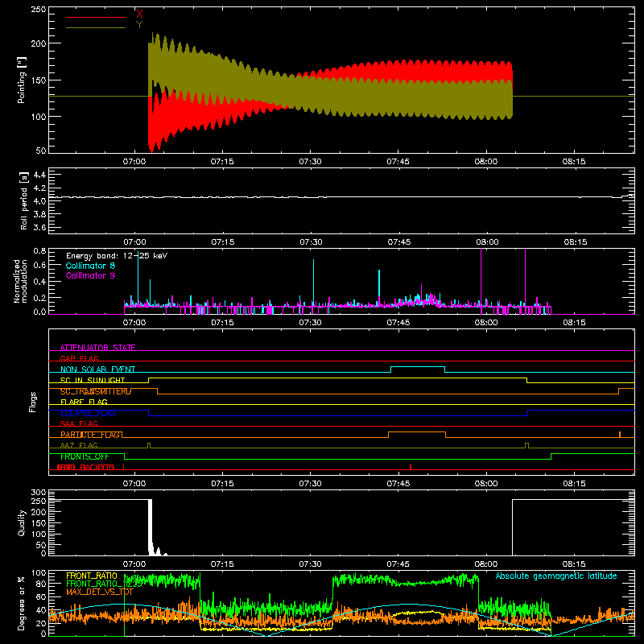Click the magenta 'Collimator 9' legend entry
This screenshot has height=644, width=644.
pyautogui.click(x=90, y=275)
